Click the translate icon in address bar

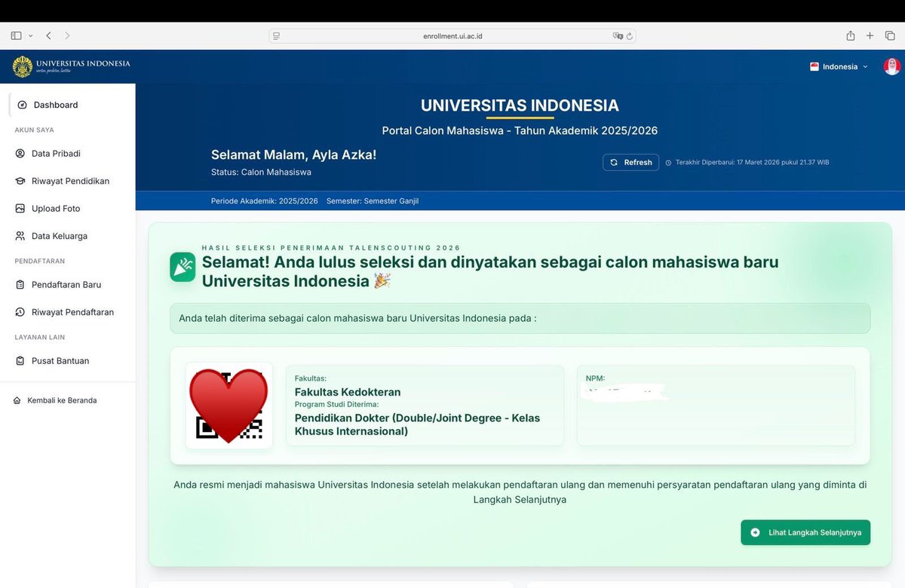click(x=618, y=35)
